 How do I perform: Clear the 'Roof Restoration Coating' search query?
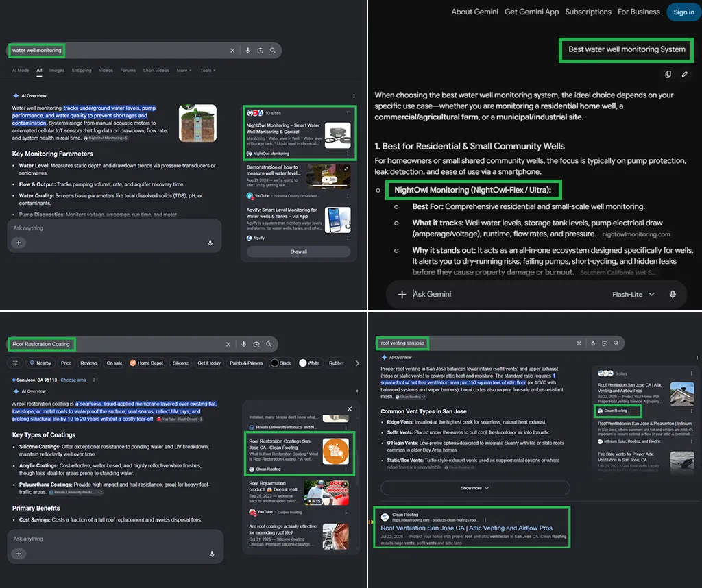[x=228, y=344]
